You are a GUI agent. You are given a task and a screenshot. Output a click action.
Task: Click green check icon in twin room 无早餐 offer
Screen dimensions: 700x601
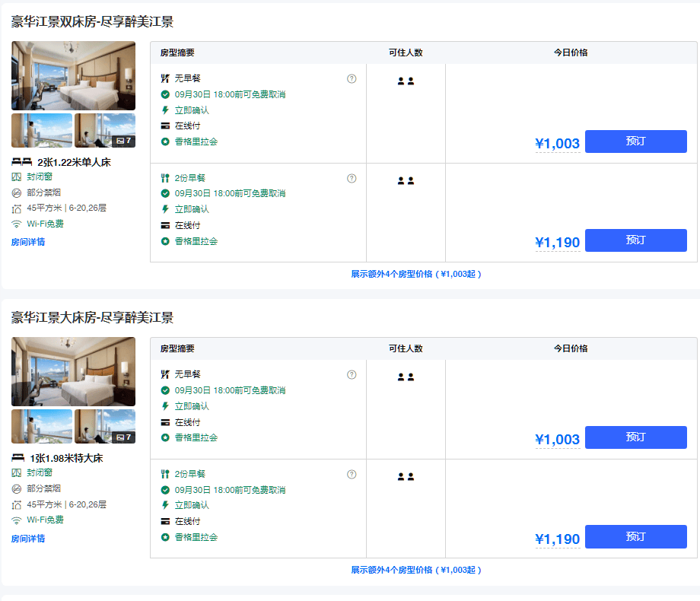165,94
